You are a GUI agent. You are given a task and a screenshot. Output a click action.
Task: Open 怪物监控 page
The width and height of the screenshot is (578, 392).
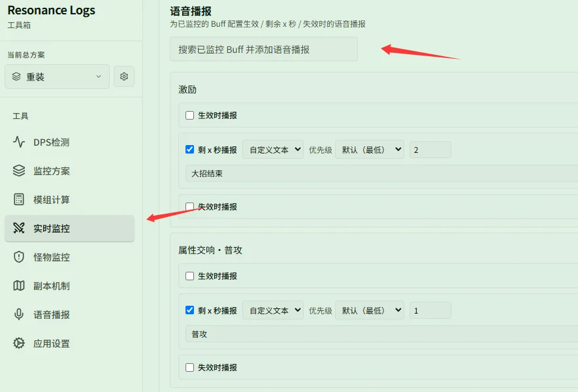(70, 257)
